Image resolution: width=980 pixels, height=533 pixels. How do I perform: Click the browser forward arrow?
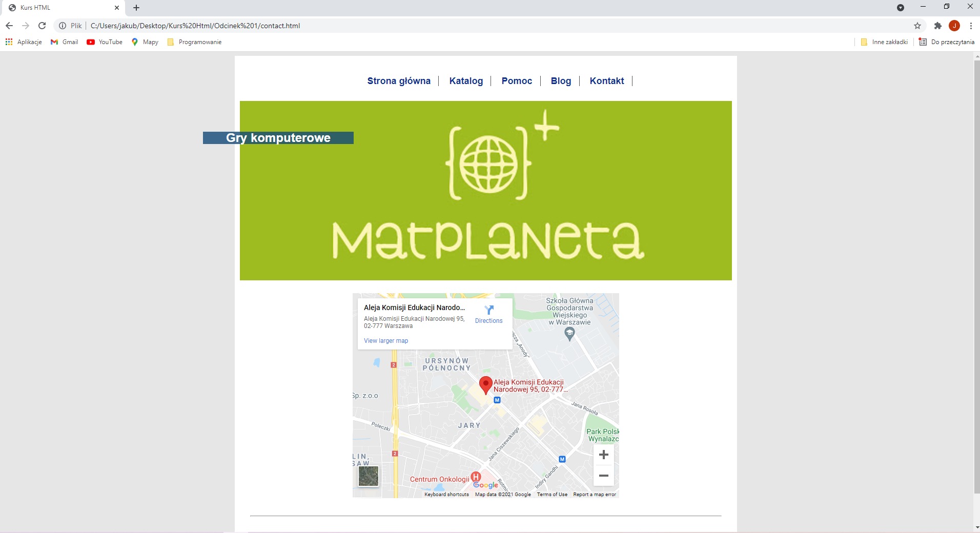click(x=26, y=26)
